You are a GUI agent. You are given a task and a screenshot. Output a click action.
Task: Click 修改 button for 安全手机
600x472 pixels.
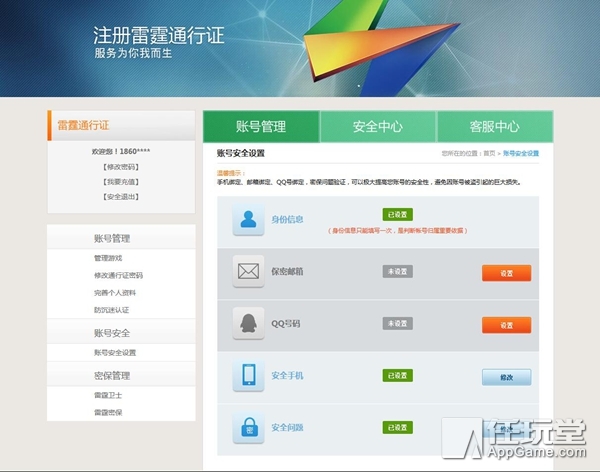point(506,377)
